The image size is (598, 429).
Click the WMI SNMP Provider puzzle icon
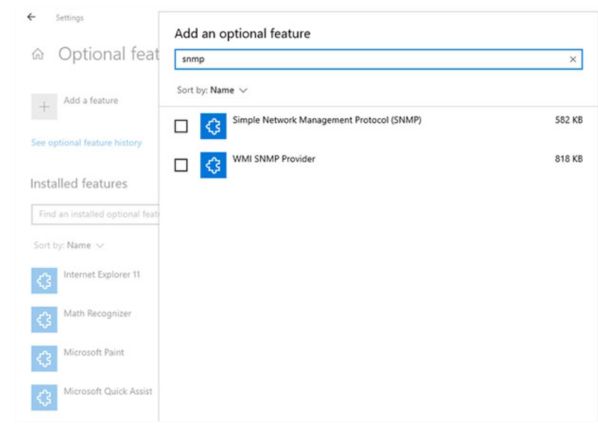[213, 165]
